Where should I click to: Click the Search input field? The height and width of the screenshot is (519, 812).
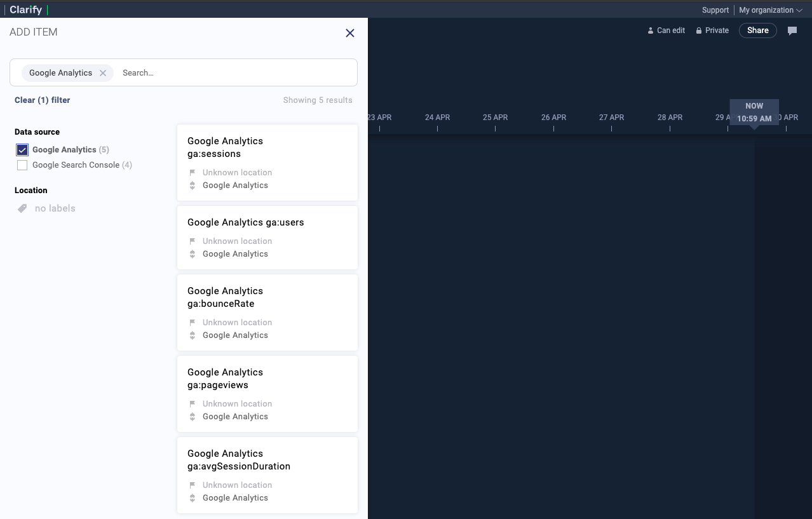[236, 73]
